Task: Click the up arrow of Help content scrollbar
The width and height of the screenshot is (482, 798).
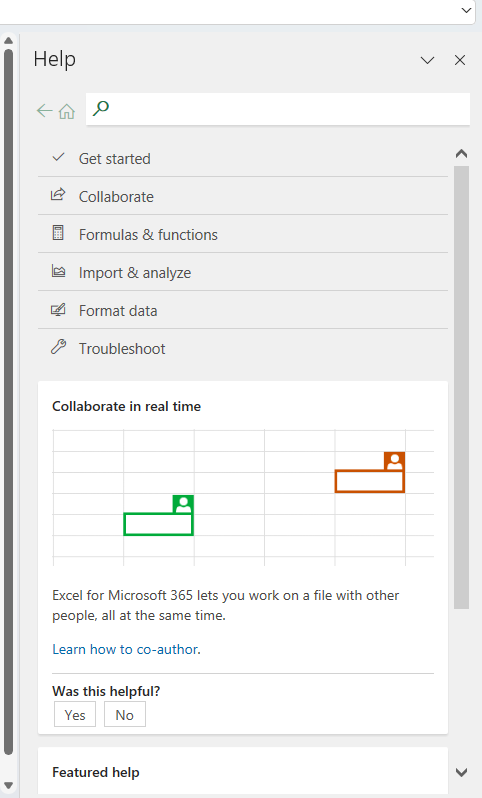Action: click(x=461, y=154)
